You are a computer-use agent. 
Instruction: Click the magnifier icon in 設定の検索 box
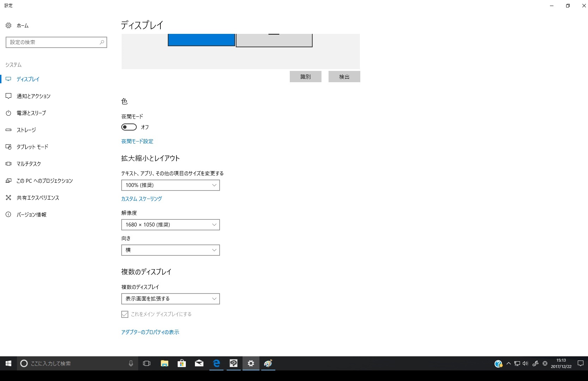coord(102,42)
